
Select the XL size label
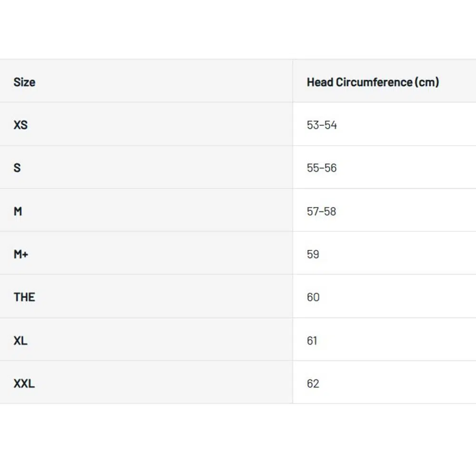click(x=20, y=340)
